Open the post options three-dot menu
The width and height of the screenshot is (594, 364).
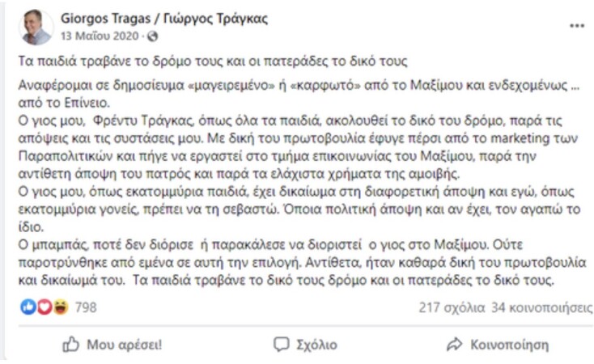(575, 27)
